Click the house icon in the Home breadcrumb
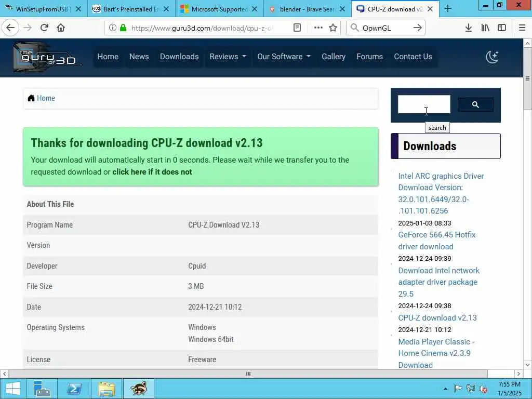 point(31,98)
